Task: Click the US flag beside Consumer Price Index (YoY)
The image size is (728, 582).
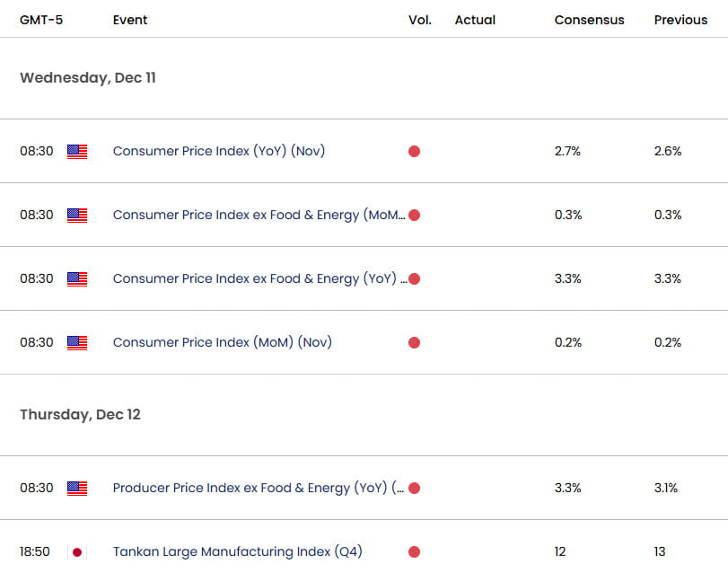Action: point(77,151)
